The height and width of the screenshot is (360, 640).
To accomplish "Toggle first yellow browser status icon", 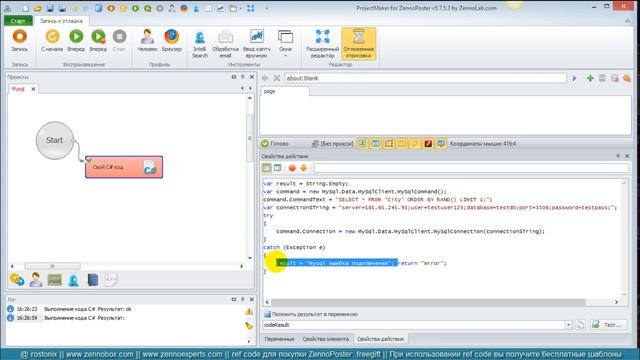I will coord(362,143).
